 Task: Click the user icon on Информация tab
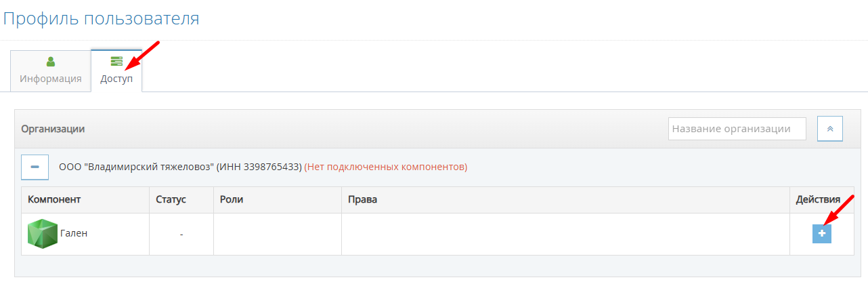(50, 62)
